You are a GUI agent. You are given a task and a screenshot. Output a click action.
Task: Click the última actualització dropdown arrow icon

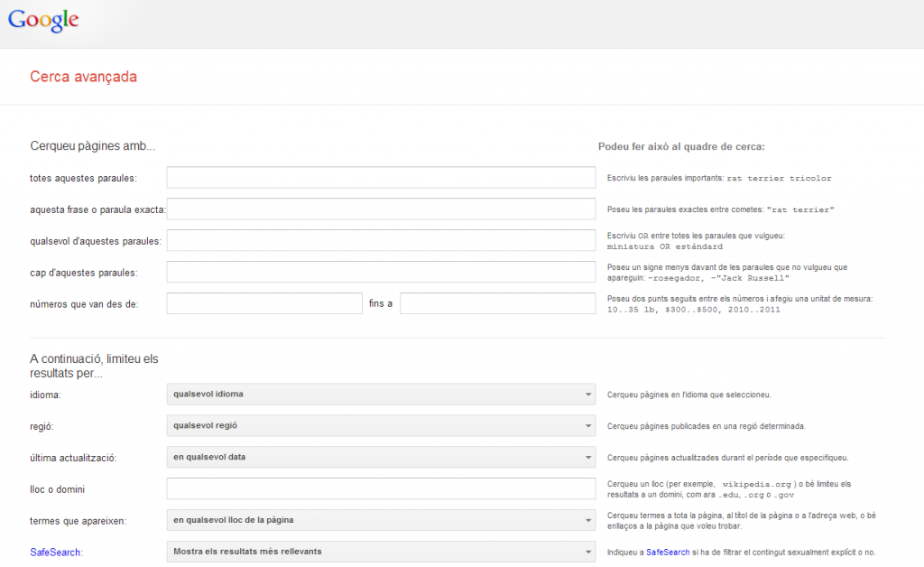click(587, 458)
